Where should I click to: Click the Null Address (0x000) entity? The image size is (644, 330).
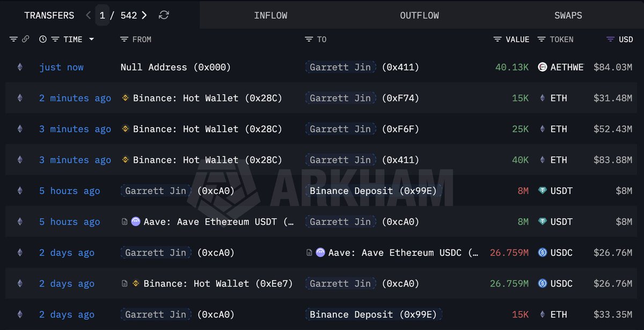(175, 67)
